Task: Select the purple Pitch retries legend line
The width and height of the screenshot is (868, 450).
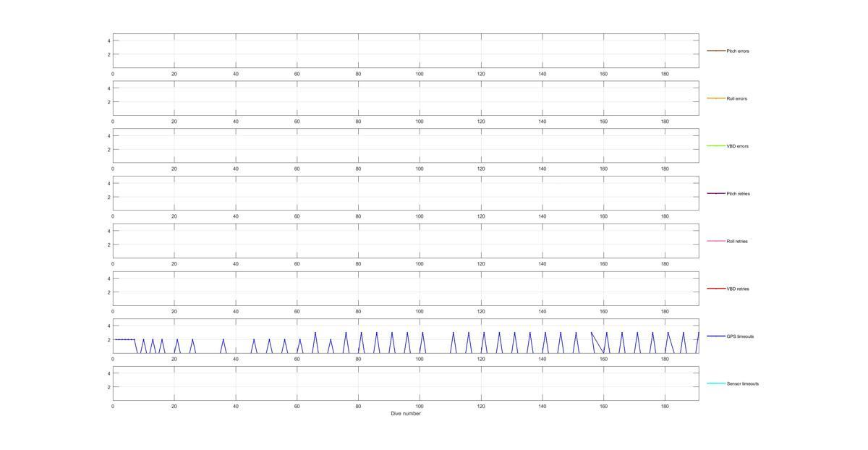Action: 715,193
